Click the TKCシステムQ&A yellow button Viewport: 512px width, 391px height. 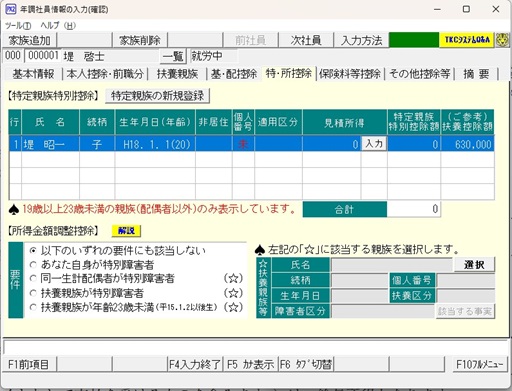coord(467,40)
